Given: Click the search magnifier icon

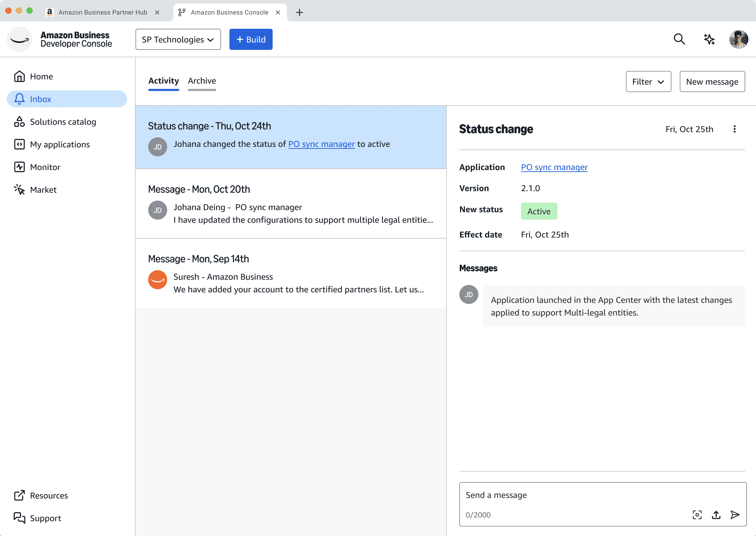Looking at the screenshot, I should point(679,39).
